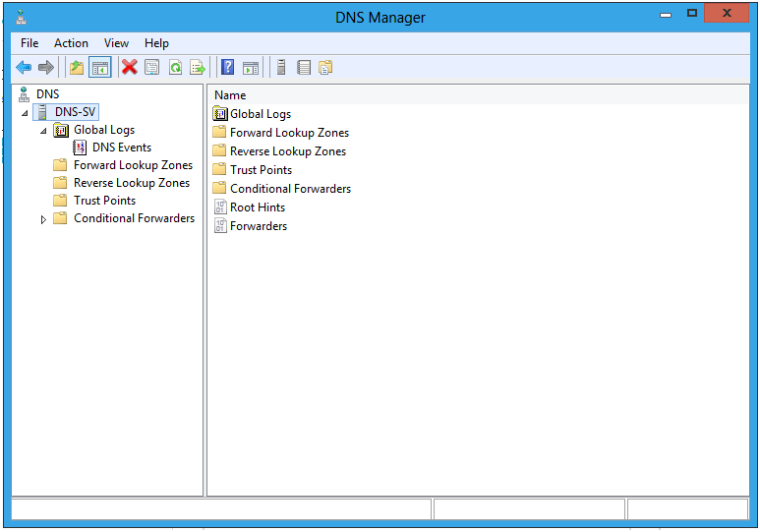
Task: Click the DNS root node icon
Action: [24, 94]
